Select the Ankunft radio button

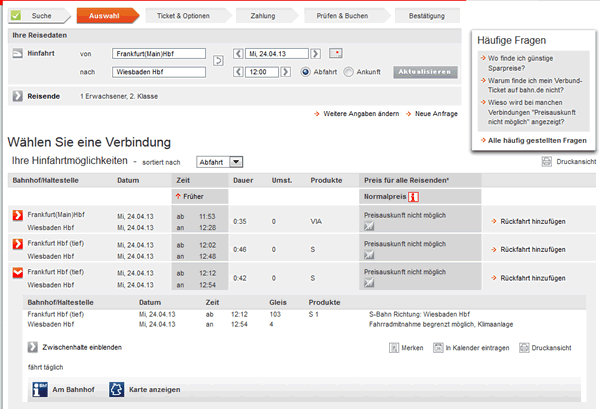point(348,72)
